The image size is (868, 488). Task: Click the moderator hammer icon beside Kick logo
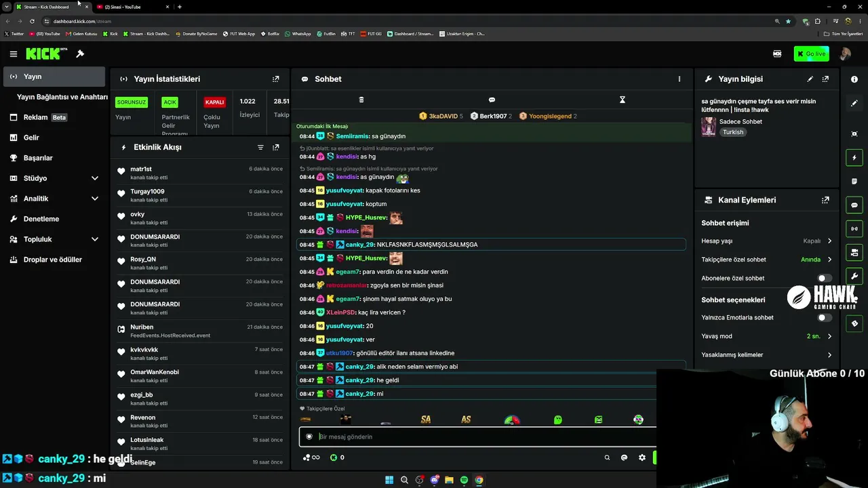(80, 54)
